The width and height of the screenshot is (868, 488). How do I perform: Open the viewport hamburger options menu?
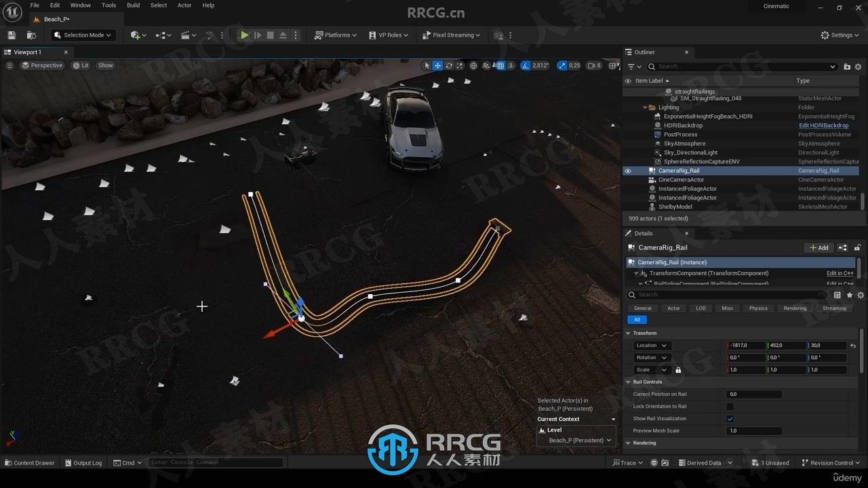pos(9,66)
